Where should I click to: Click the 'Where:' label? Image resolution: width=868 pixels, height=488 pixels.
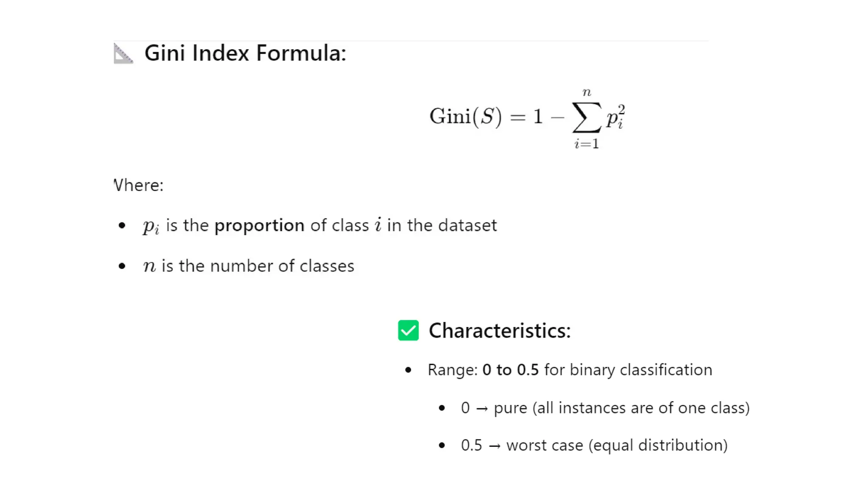(139, 185)
